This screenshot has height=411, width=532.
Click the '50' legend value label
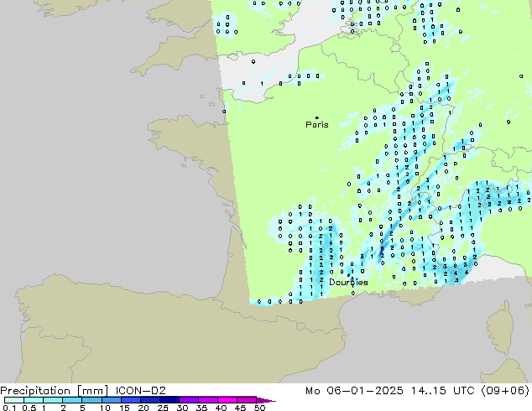259,408
